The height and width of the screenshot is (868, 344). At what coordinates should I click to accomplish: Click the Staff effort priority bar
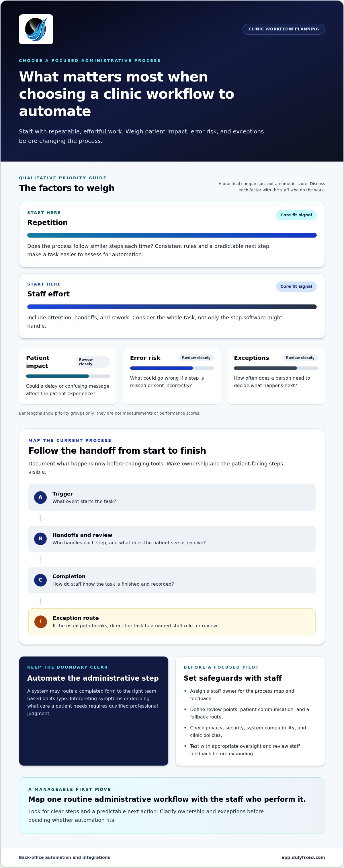click(172, 307)
